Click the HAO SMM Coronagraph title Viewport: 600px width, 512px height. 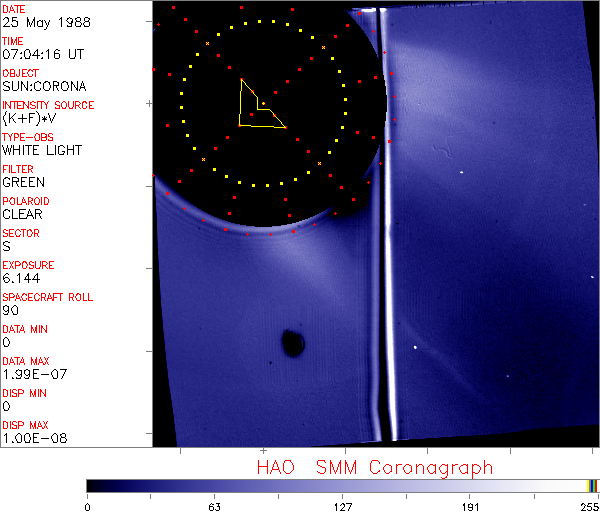pyautogui.click(x=374, y=467)
